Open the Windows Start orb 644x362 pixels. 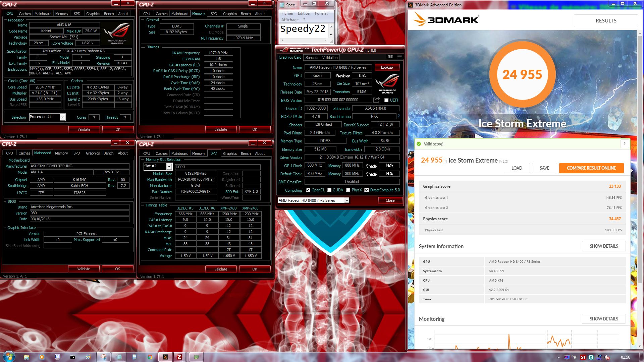tap(9, 357)
